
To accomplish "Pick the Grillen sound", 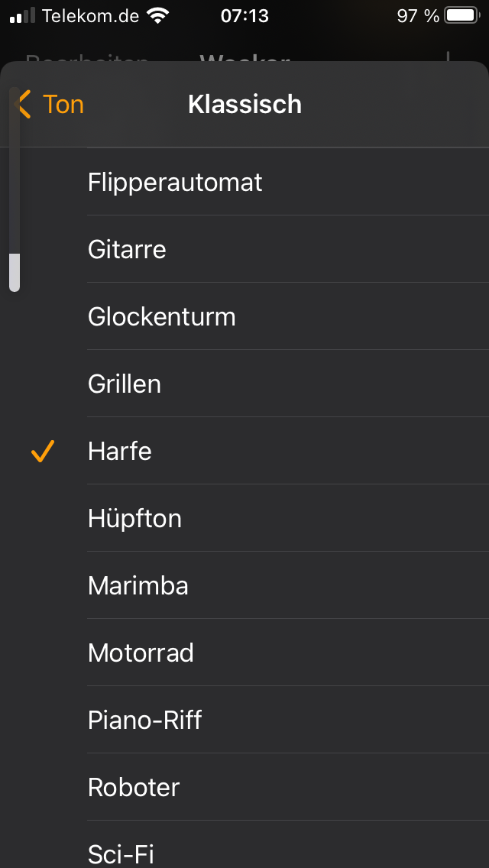I will click(125, 384).
